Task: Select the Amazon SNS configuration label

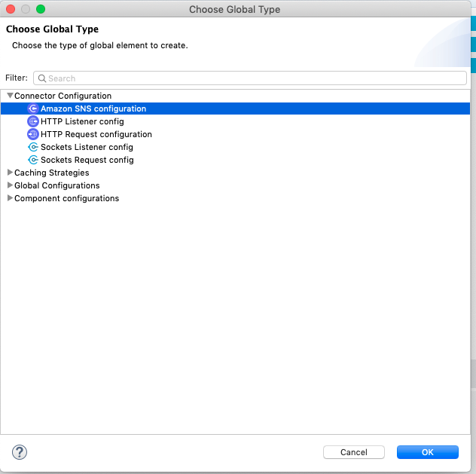Action: [x=93, y=109]
